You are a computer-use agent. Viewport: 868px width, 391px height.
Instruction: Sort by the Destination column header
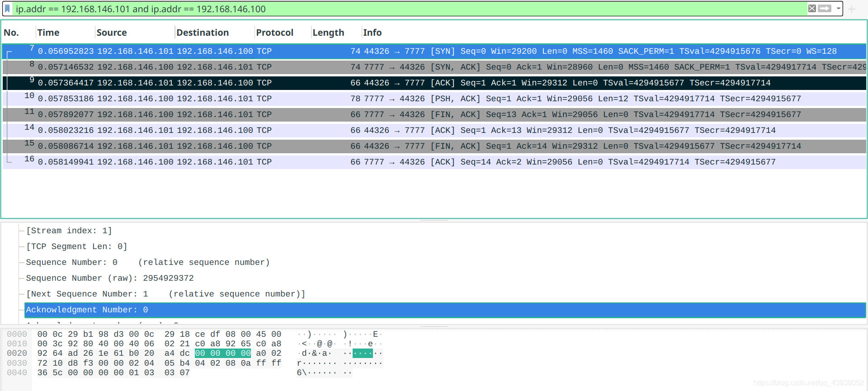[x=203, y=33]
